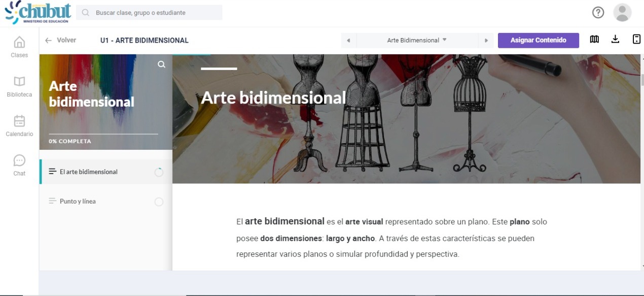Toggle completion circle for Punto y línea
The image size is (644, 296).
(159, 202)
